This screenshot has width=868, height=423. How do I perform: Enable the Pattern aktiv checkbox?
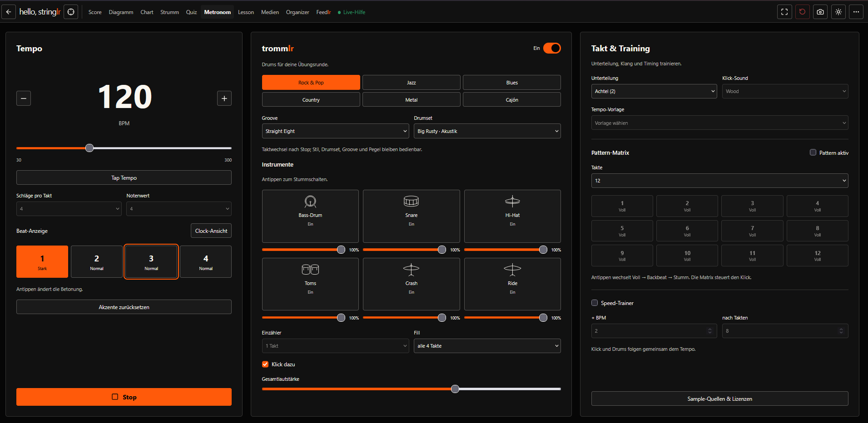pyautogui.click(x=813, y=152)
